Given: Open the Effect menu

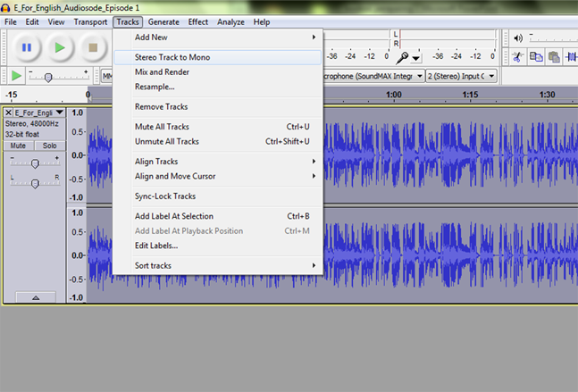Looking at the screenshot, I should 197,21.
